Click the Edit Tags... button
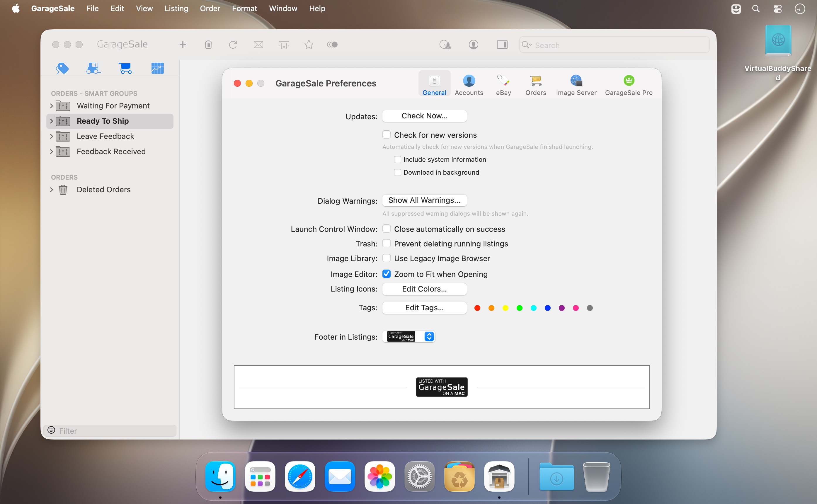817x504 pixels. click(424, 308)
